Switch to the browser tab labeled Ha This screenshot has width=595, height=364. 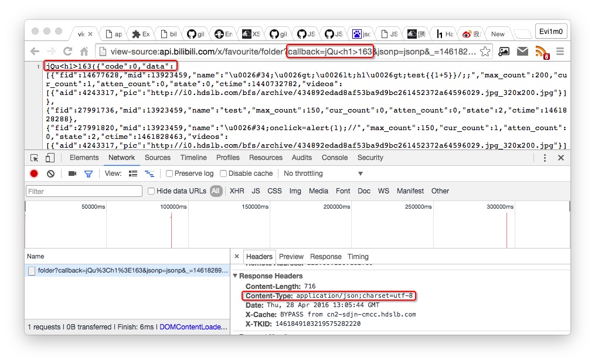pyautogui.click(x=445, y=34)
